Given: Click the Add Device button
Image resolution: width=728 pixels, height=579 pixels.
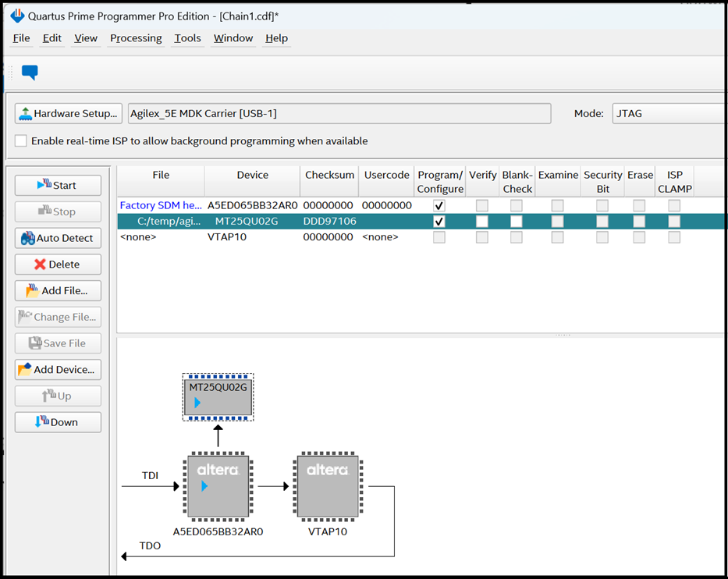Looking at the screenshot, I should point(58,370).
